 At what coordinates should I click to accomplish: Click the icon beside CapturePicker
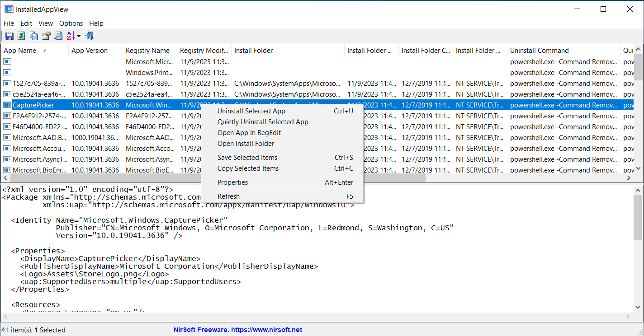7,105
